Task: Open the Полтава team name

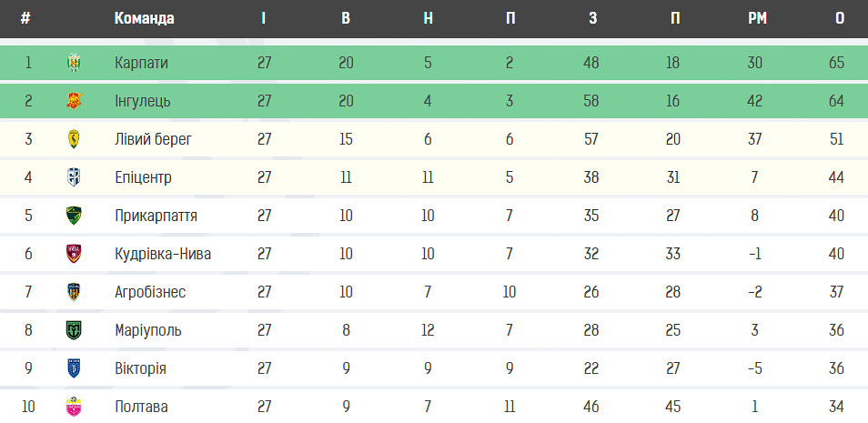Action: 141,407
